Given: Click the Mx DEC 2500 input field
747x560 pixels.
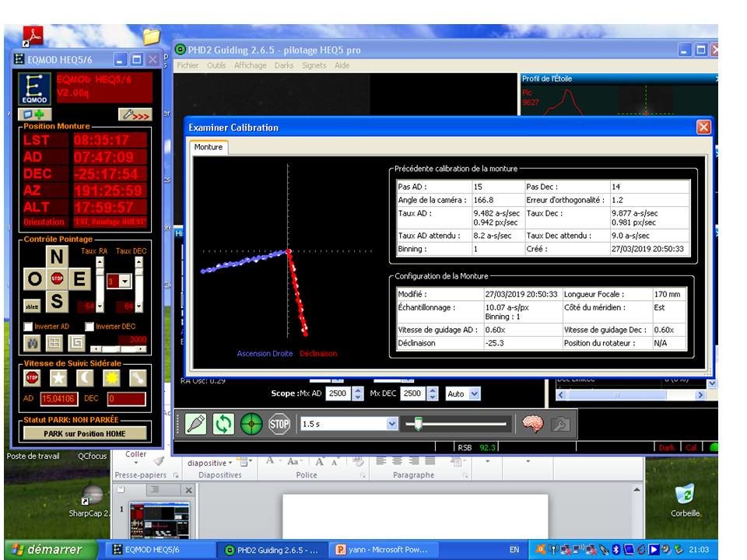Looking at the screenshot, I should (413, 394).
